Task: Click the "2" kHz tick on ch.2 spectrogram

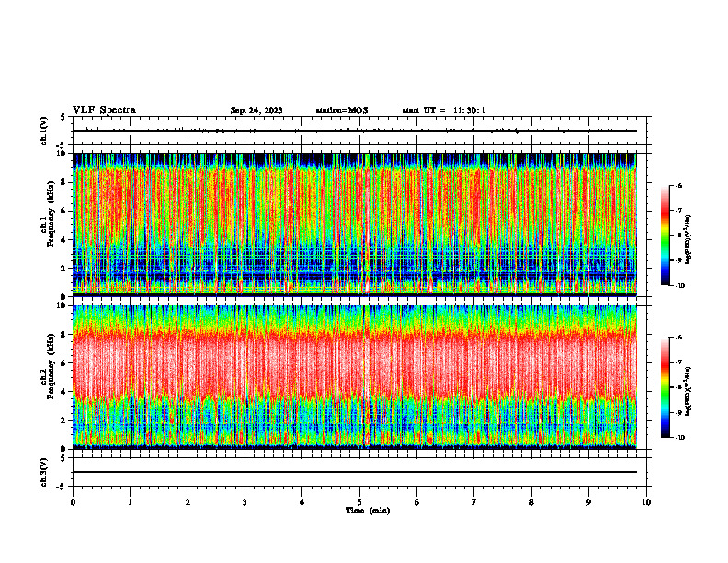Action: click(64, 420)
